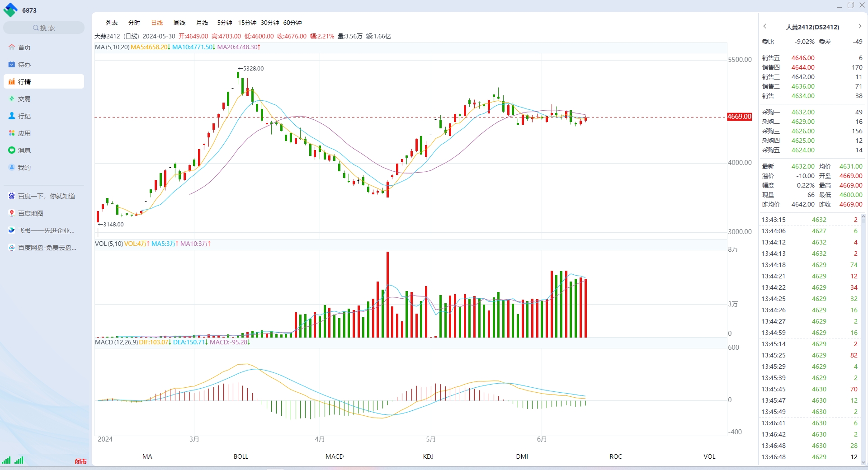Open the 待办 to-do sidebar icon
Viewport: 868px width, 470px height.
[12, 64]
